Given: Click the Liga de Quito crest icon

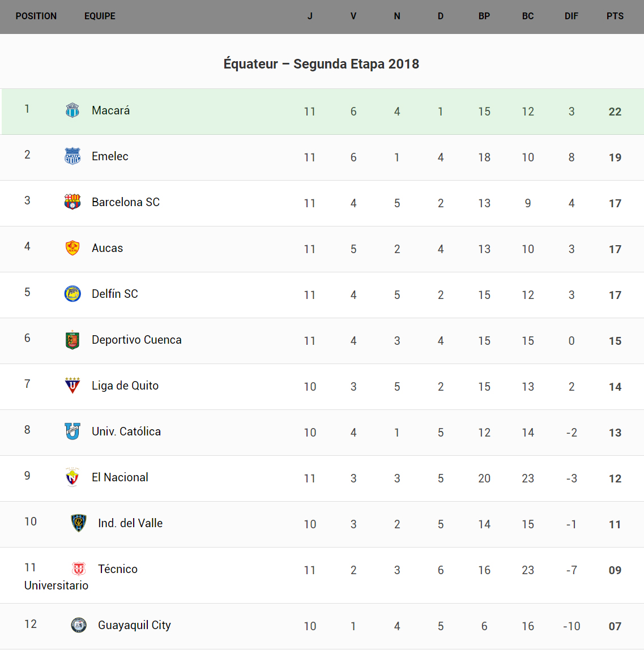Looking at the screenshot, I should point(72,386).
